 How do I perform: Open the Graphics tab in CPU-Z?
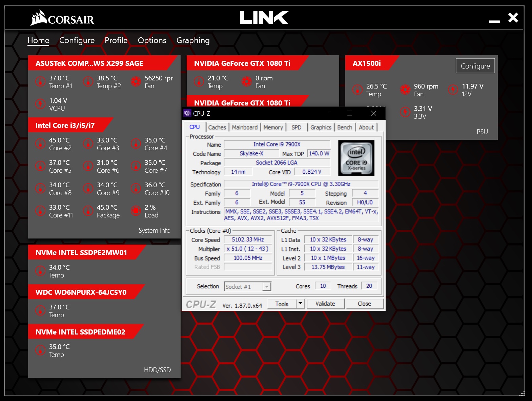pyautogui.click(x=321, y=127)
